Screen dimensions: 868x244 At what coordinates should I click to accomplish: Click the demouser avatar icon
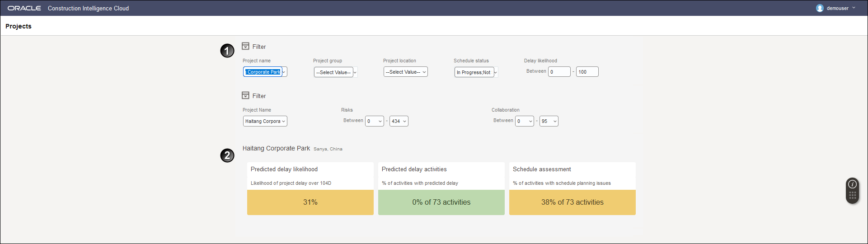point(820,8)
